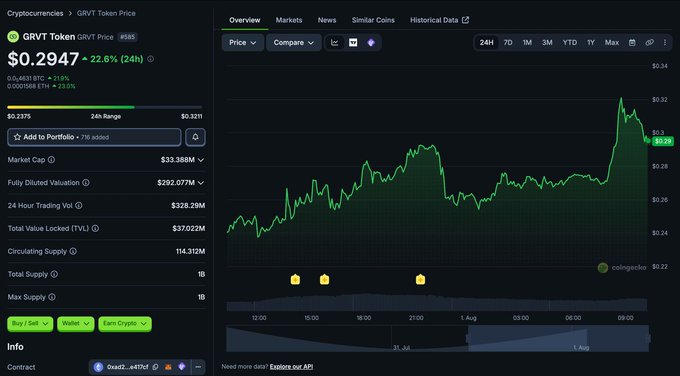This screenshot has width=680, height=376.
Task: Click the purple diamond icon in Contract row
Action: 182,367
